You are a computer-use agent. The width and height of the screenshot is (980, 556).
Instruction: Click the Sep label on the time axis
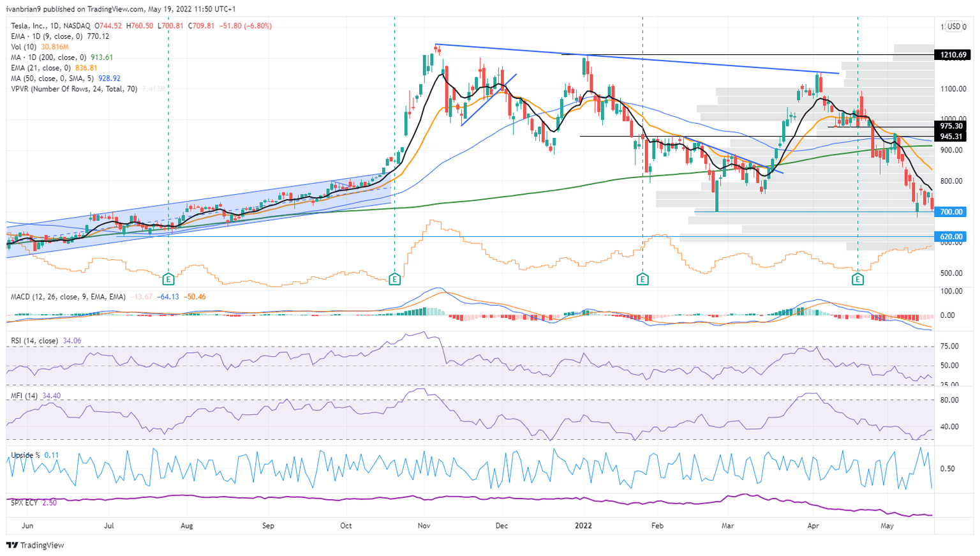(x=268, y=526)
